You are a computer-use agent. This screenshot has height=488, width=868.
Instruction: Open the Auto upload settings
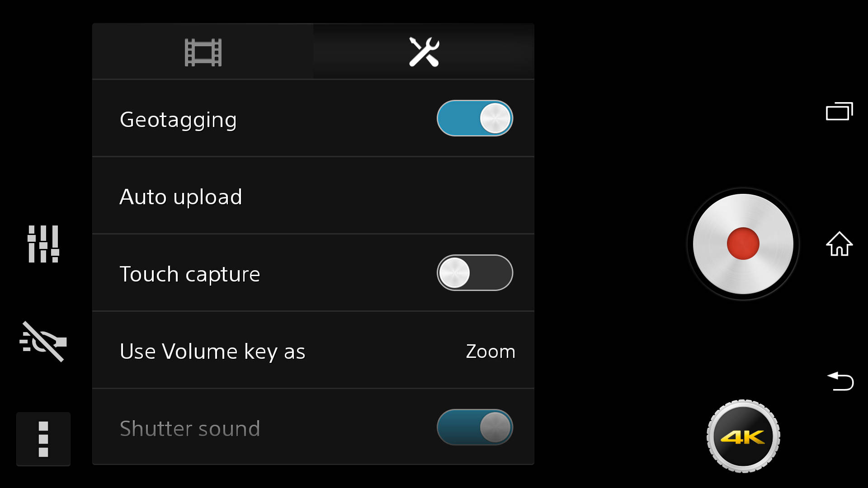click(x=313, y=196)
